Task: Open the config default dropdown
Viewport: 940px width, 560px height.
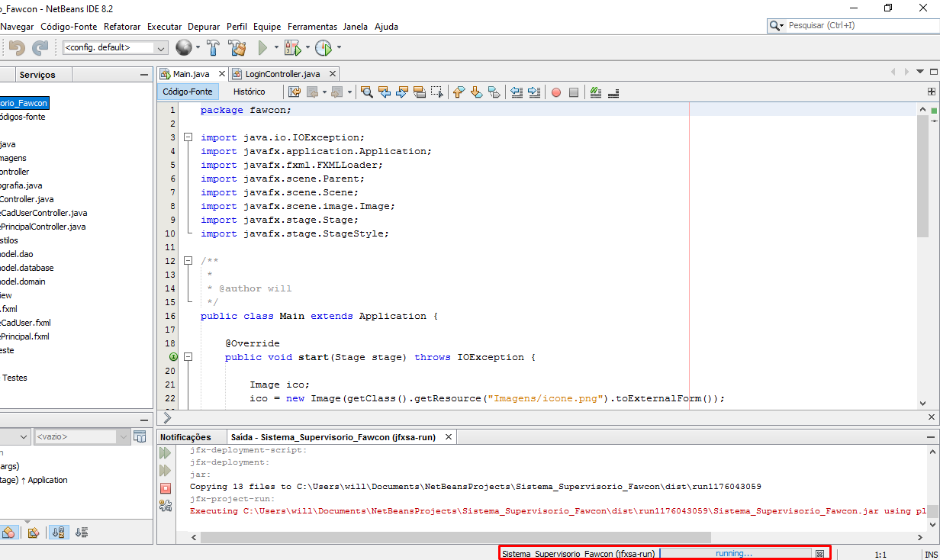Action: [159, 47]
